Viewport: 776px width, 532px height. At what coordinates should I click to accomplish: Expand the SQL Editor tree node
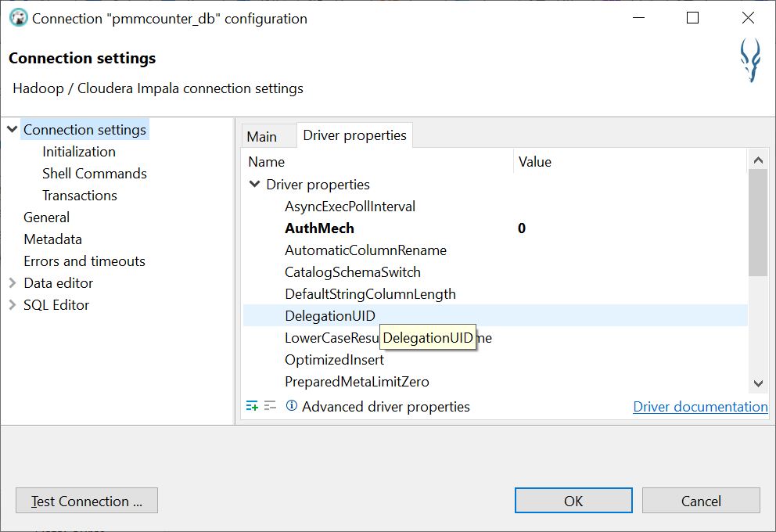tap(13, 305)
